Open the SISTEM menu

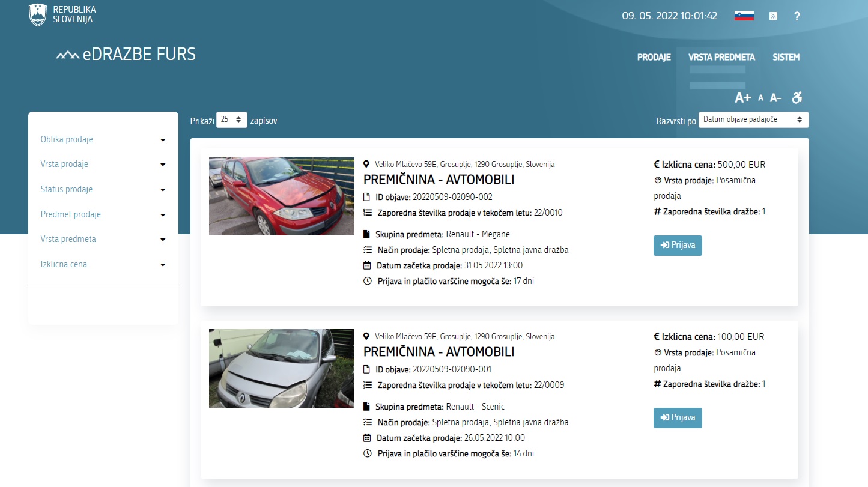(786, 58)
